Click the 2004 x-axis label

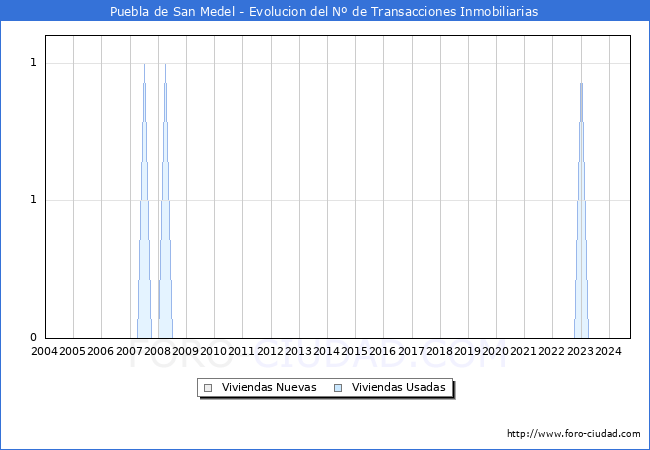click(44, 351)
